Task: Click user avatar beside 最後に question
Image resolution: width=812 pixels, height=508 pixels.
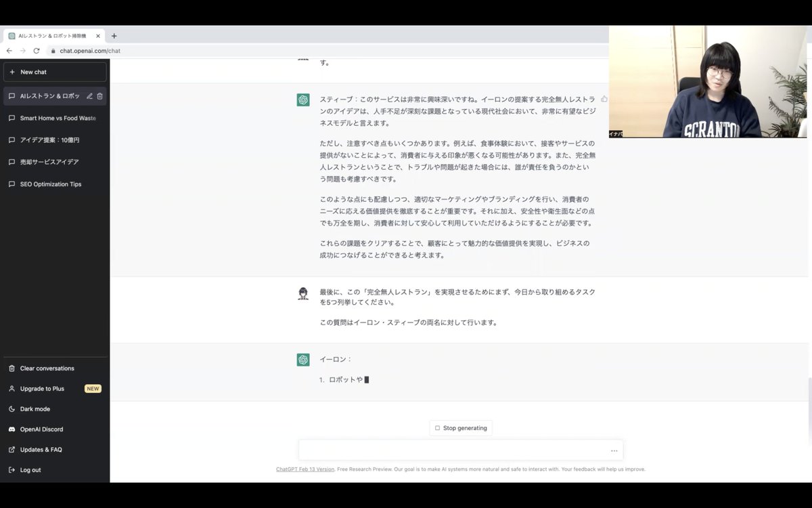Action: [303, 293]
